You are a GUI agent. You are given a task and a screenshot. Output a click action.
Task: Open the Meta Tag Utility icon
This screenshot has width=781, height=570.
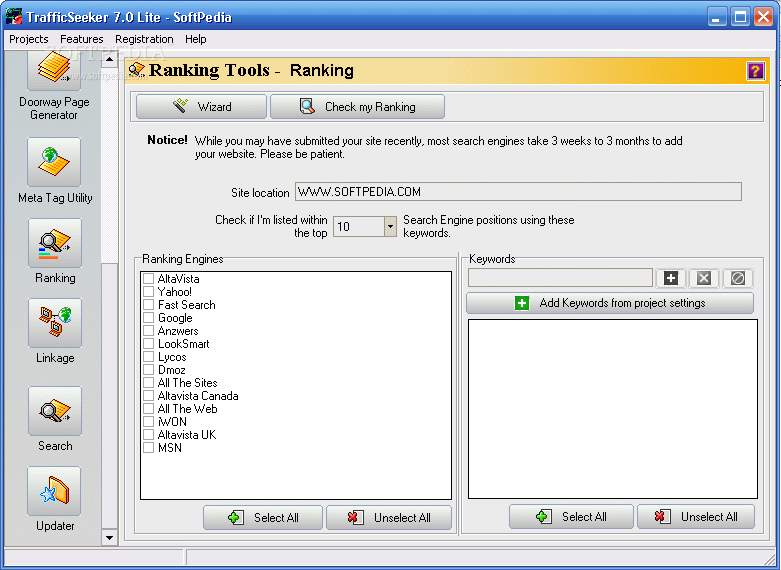coord(54,162)
